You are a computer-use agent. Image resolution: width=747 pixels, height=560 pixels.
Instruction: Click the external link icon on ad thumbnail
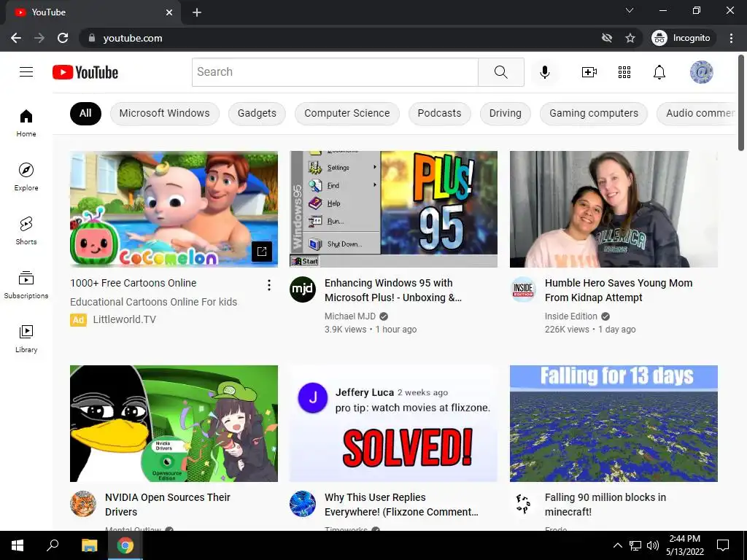(262, 252)
